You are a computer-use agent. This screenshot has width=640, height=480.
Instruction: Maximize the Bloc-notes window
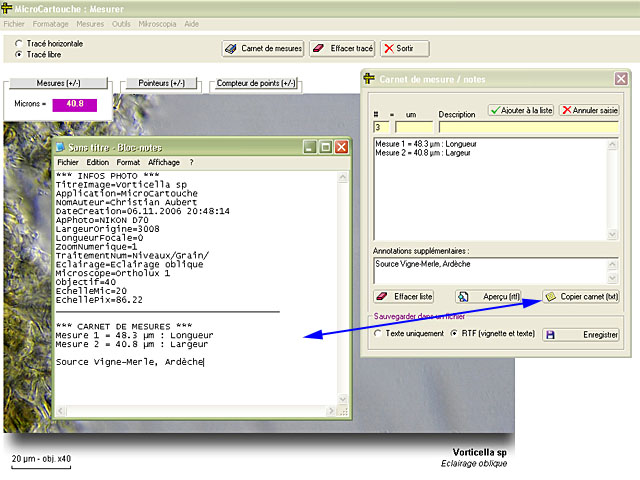coord(326,147)
